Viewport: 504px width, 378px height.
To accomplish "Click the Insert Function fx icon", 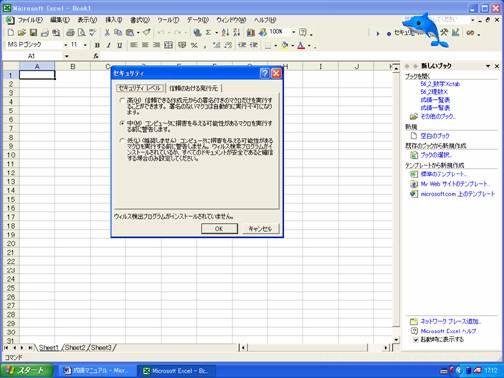I will coord(96,56).
